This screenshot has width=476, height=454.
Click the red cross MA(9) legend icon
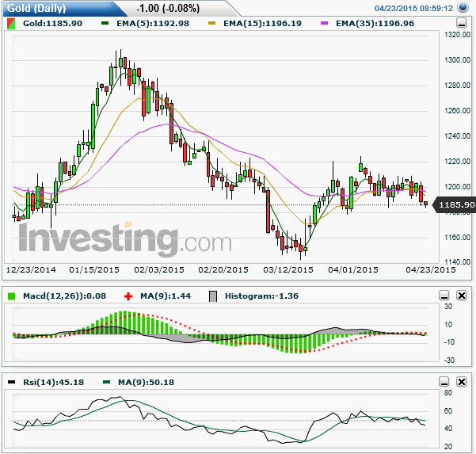pos(128,296)
